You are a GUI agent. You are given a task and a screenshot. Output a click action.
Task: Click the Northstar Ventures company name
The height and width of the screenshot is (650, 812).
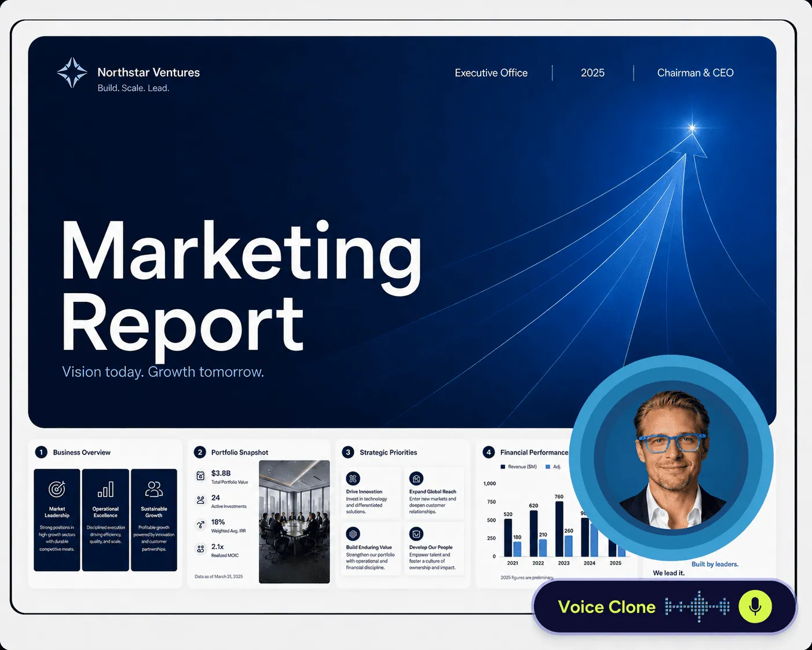point(149,72)
